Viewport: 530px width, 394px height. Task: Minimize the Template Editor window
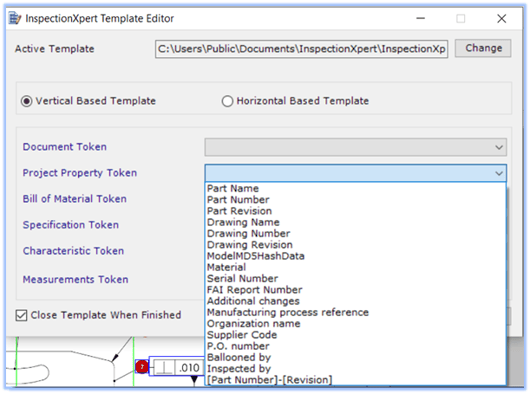coord(420,18)
